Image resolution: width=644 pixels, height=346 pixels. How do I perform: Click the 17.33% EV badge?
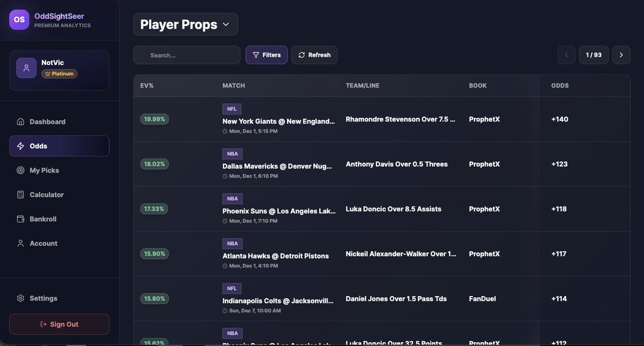point(155,208)
